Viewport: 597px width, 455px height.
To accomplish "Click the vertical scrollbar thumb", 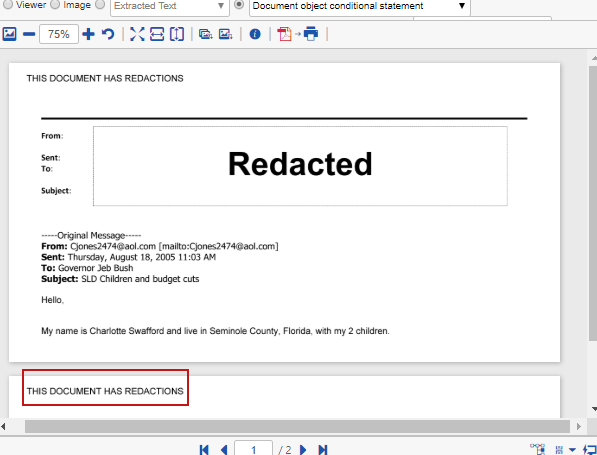I will (593, 203).
